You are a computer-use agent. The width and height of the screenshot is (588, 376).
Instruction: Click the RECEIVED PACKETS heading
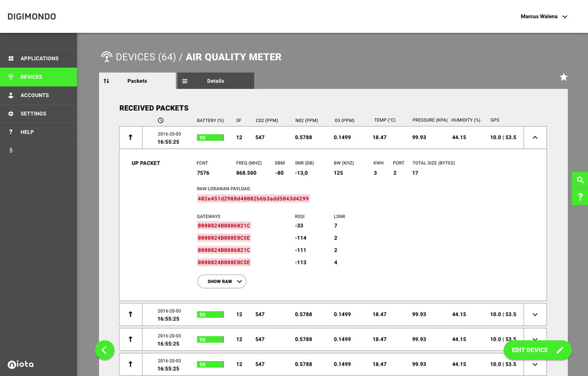pos(154,108)
